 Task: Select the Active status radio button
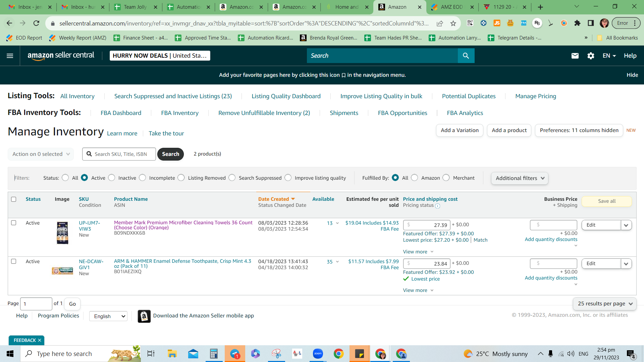click(x=85, y=178)
